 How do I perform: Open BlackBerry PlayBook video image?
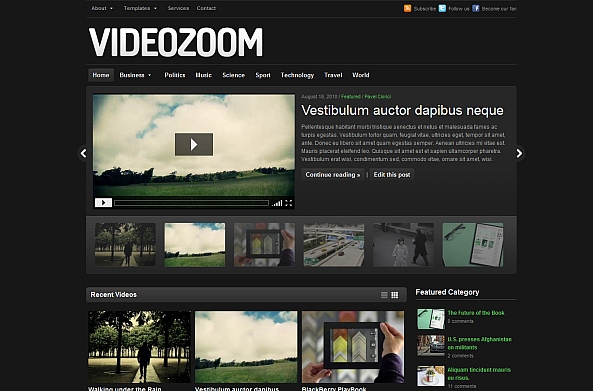click(353, 347)
